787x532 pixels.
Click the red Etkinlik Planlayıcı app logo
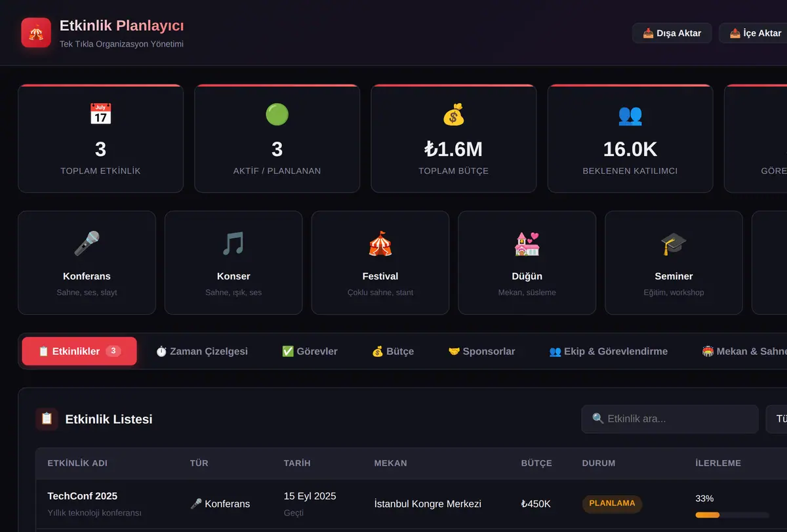(x=36, y=33)
